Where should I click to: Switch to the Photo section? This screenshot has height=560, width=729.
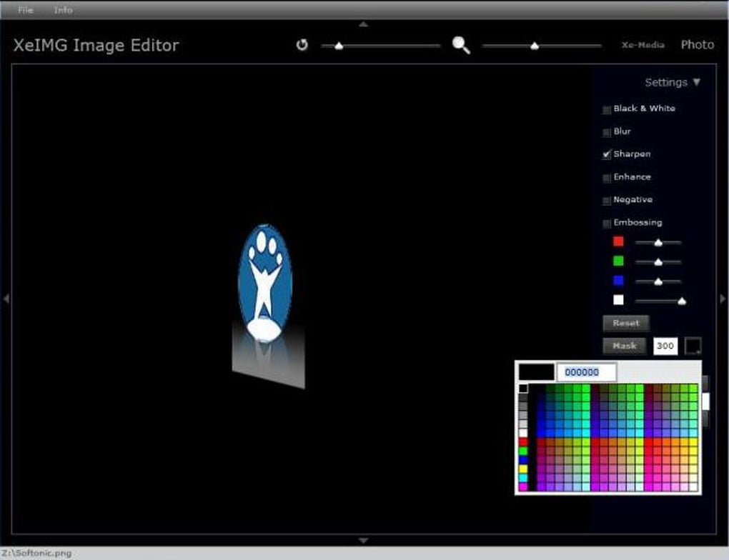point(698,44)
